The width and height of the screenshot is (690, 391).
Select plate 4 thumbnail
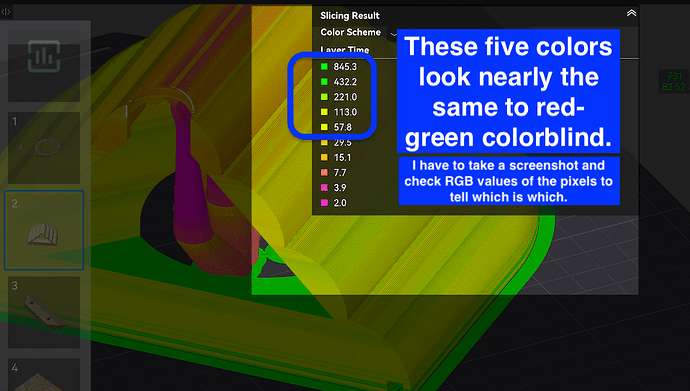[x=44, y=375]
